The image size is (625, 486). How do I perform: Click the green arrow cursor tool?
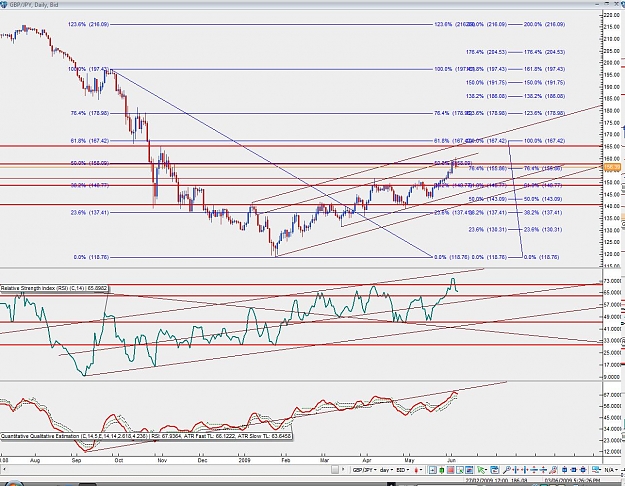point(482,470)
